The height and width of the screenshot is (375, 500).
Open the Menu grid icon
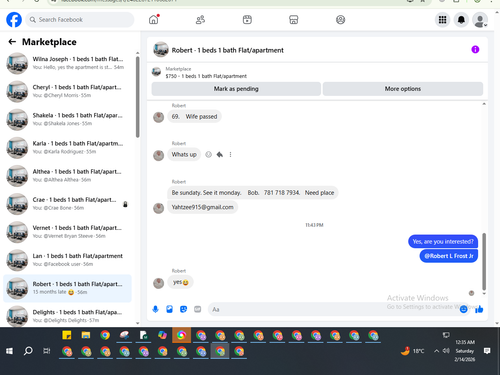coord(442,20)
